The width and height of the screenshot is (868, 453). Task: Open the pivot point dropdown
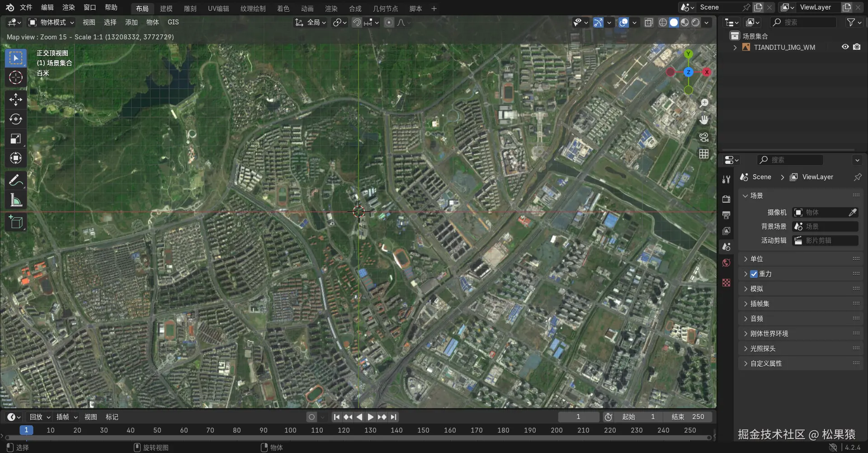[x=340, y=22]
